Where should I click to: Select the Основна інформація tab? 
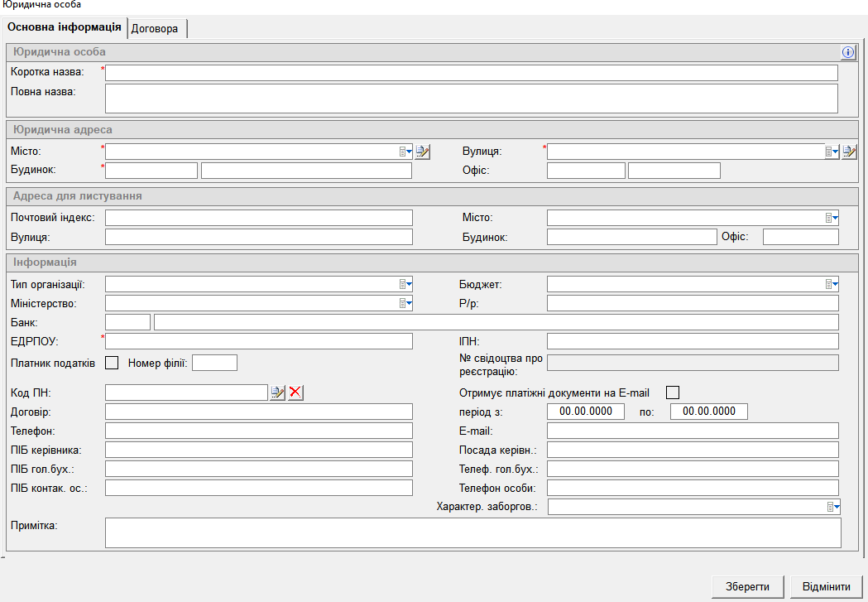[x=65, y=27]
